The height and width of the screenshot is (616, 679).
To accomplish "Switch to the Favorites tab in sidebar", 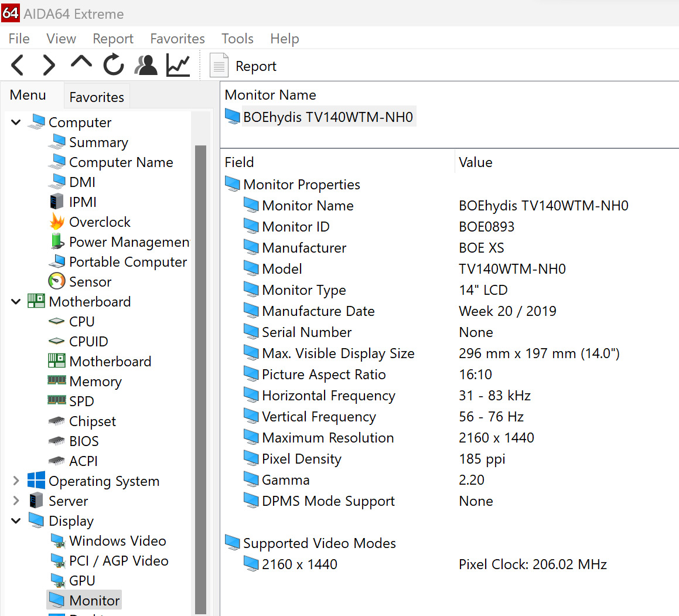I will tap(97, 97).
